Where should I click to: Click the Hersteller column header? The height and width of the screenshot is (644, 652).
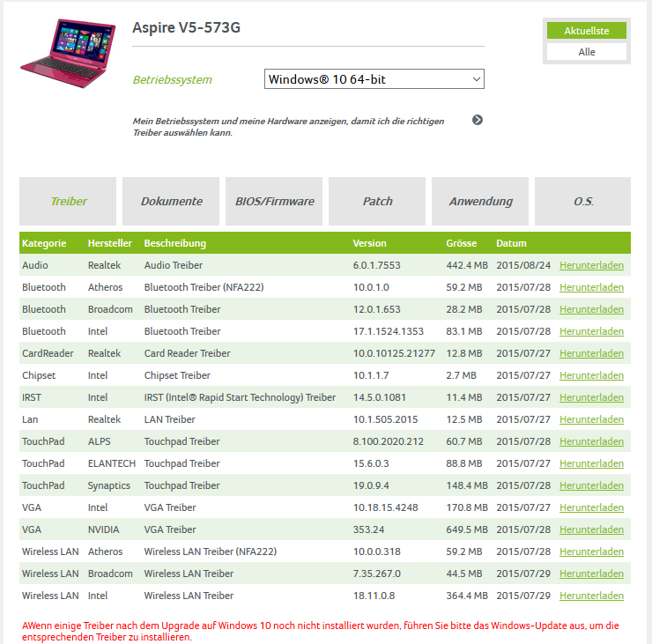[x=110, y=243]
